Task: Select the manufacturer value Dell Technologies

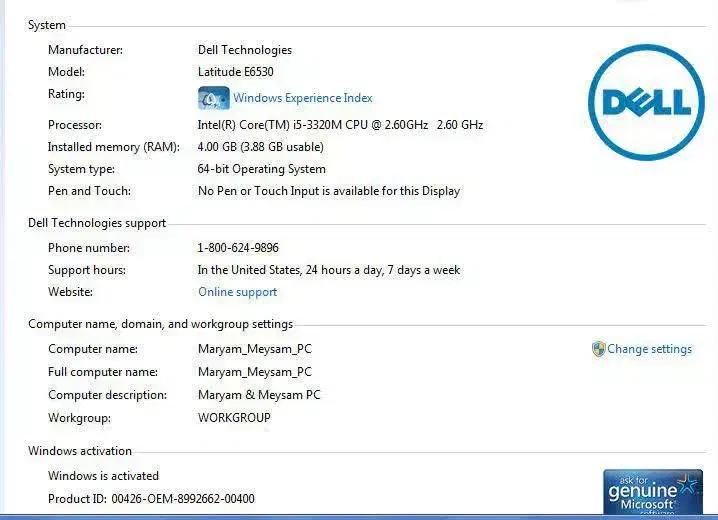Action: pyautogui.click(x=245, y=50)
